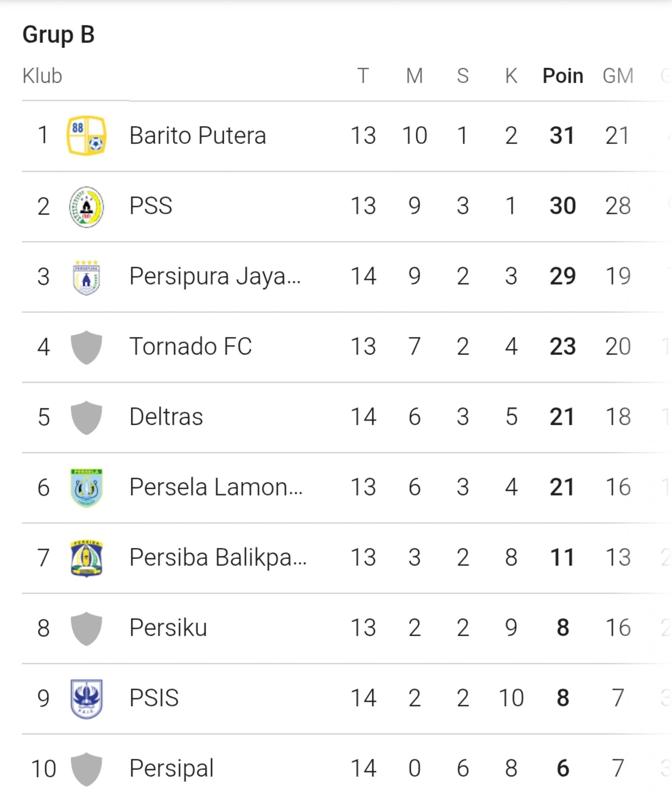Screen dimensions: 672x811
Task: Click the Tornado FC placeholder shield
Action: pyautogui.click(x=87, y=348)
